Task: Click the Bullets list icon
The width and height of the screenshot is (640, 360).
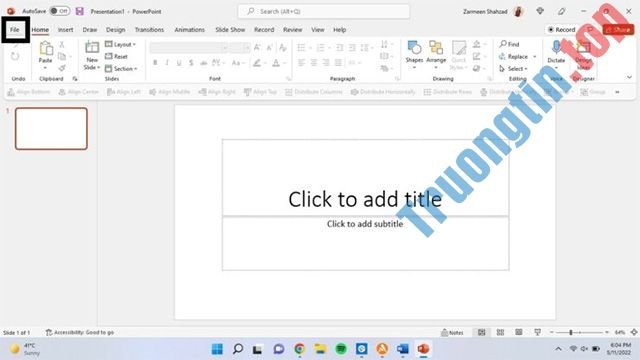Action: pos(301,48)
